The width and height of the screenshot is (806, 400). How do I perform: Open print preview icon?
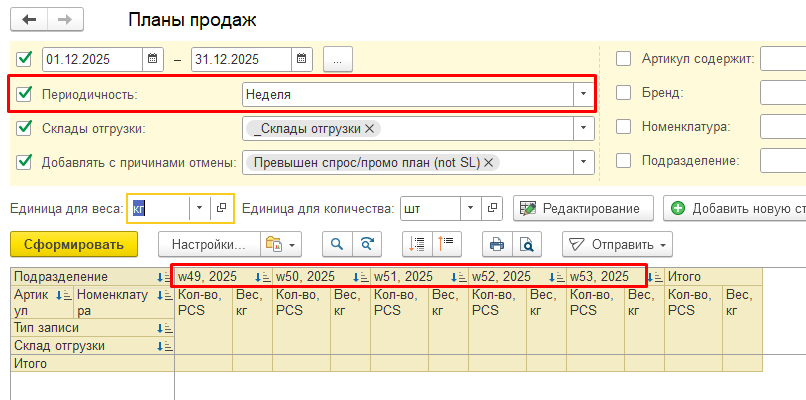pyautogui.click(x=525, y=243)
